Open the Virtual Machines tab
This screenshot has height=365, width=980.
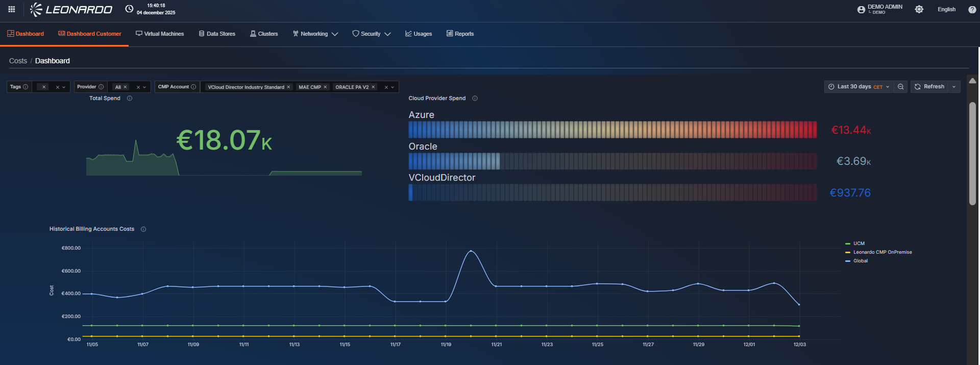tap(159, 34)
